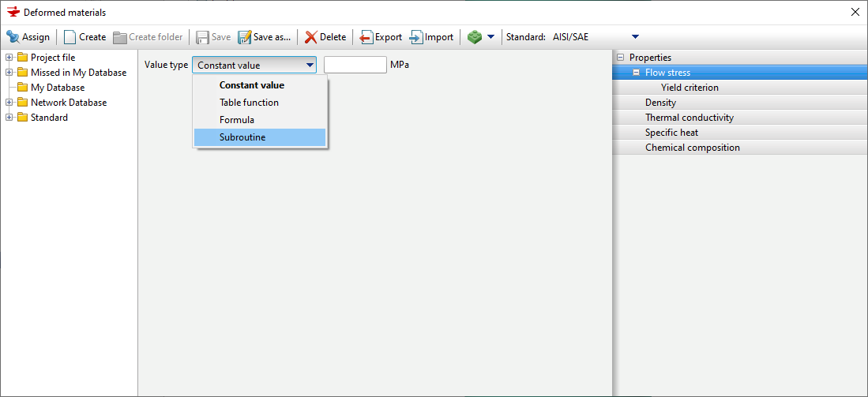Expand the Project file tree node
868x397 pixels.
pyautogui.click(x=9, y=58)
